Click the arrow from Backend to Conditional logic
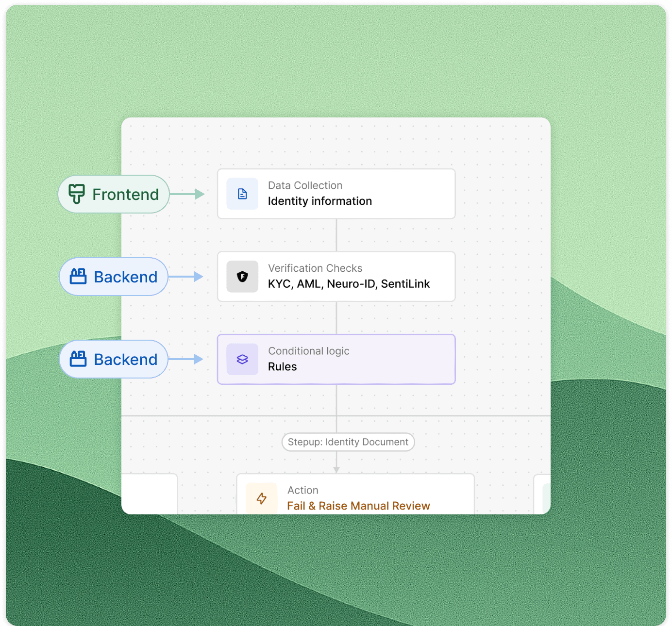This screenshot has width=672, height=626. click(186, 359)
